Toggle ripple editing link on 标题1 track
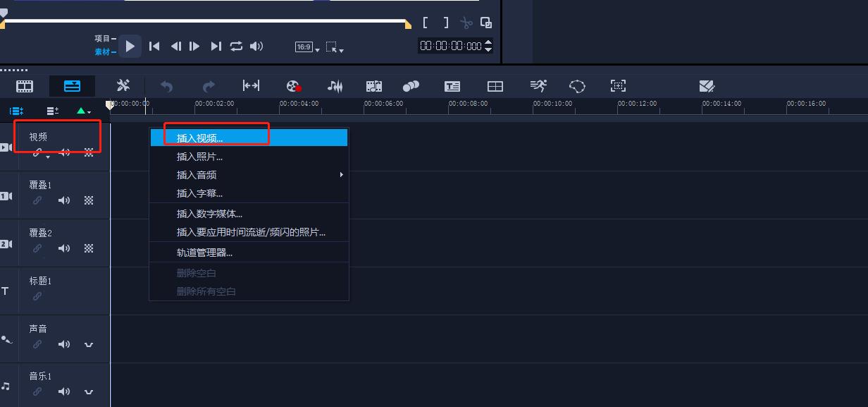 click(37, 296)
